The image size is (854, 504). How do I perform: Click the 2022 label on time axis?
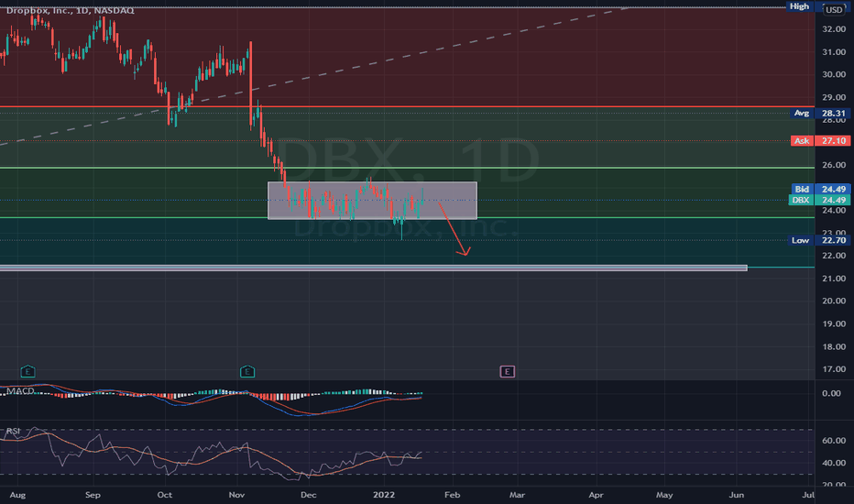pos(383,495)
